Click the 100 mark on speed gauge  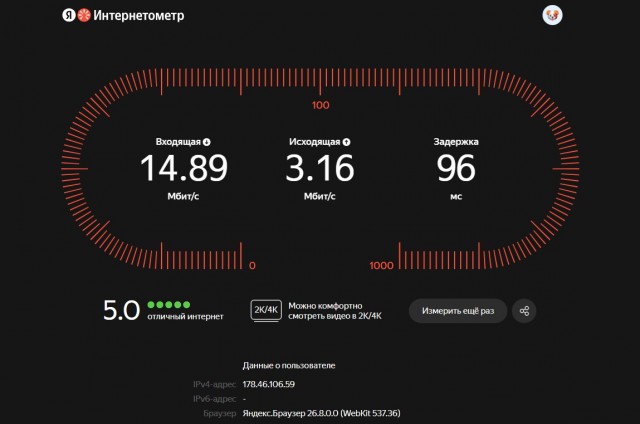(320, 105)
